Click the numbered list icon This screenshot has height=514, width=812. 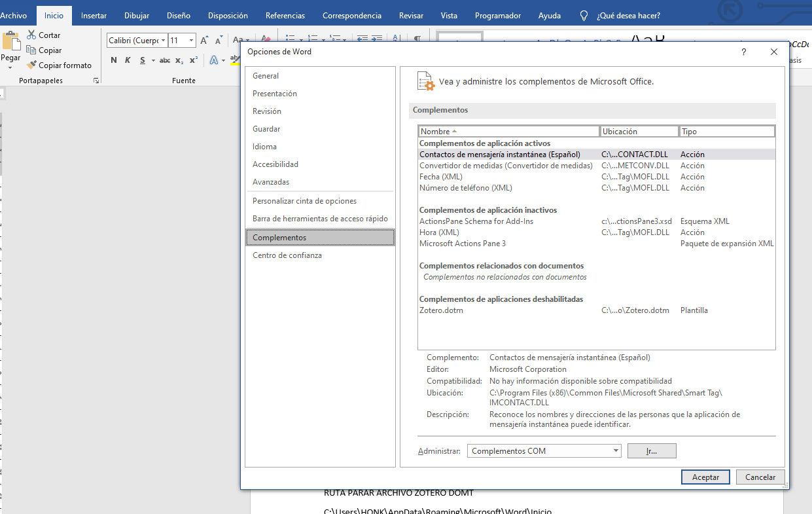312,39
